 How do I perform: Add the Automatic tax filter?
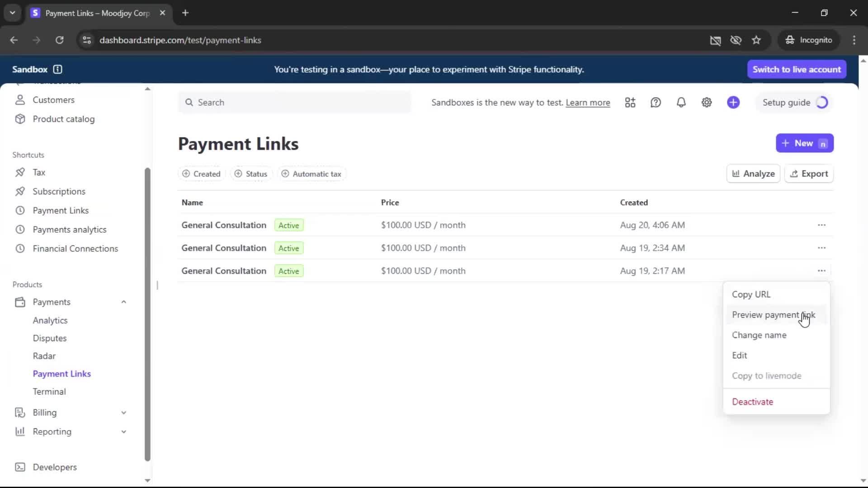(311, 174)
